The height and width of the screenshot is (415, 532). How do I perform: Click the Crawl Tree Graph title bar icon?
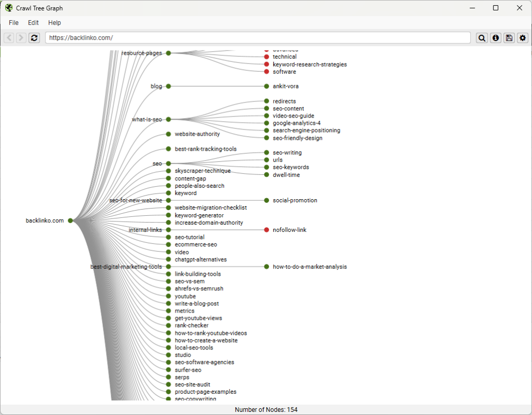pyautogui.click(x=8, y=8)
